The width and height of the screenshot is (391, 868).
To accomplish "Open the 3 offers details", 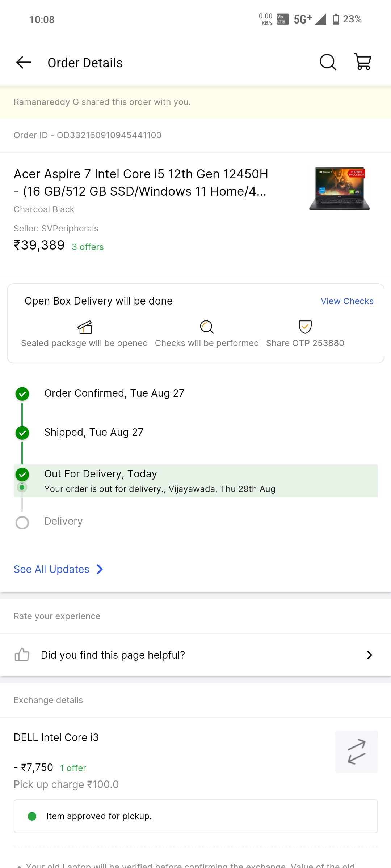I will 88,247.
